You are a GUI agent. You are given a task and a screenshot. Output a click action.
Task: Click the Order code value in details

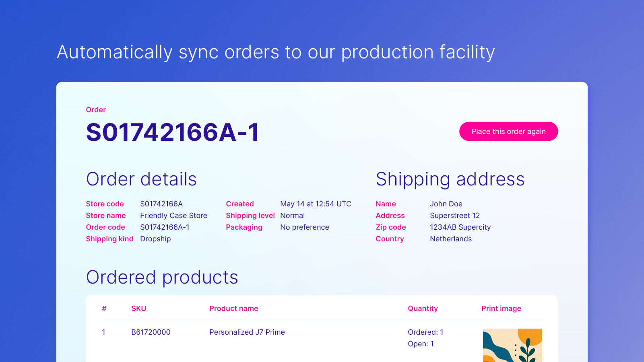pyautogui.click(x=165, y=227)
